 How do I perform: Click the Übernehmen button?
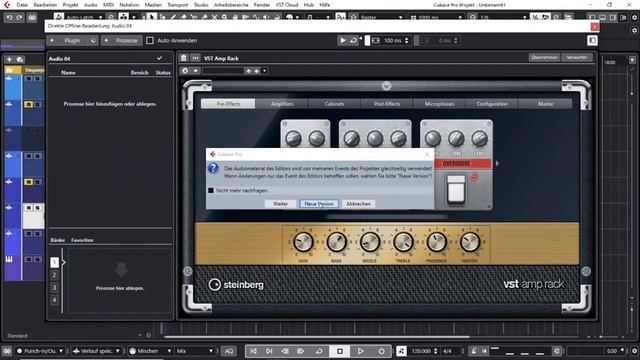544,58
